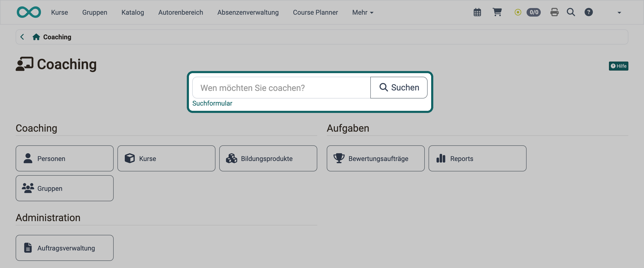Open the Katalog tab
Image resolution: width=644 pixels, height=268 pixels.
133,12
